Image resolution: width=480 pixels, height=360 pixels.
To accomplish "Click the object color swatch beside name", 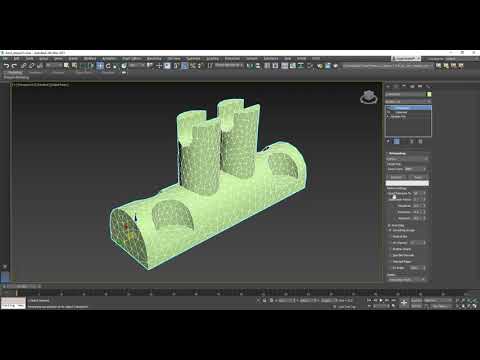I will point(429,94).
